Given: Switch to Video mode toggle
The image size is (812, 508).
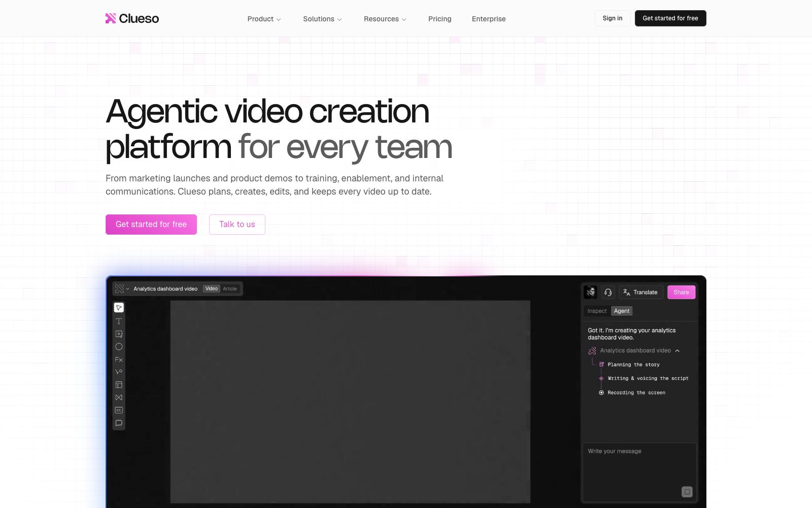Looking at the screenshot, I should click(212, 289).
